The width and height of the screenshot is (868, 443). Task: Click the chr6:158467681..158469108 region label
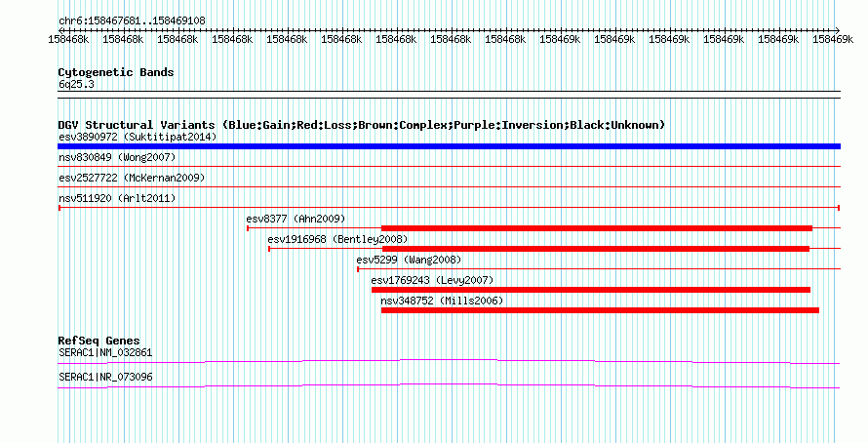click(132, 20)
